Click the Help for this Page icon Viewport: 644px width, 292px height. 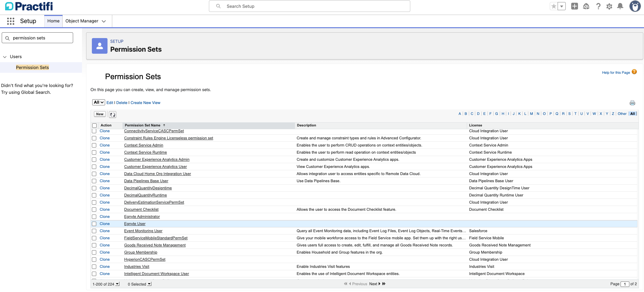pyautogui.click(x=634, y=72)
